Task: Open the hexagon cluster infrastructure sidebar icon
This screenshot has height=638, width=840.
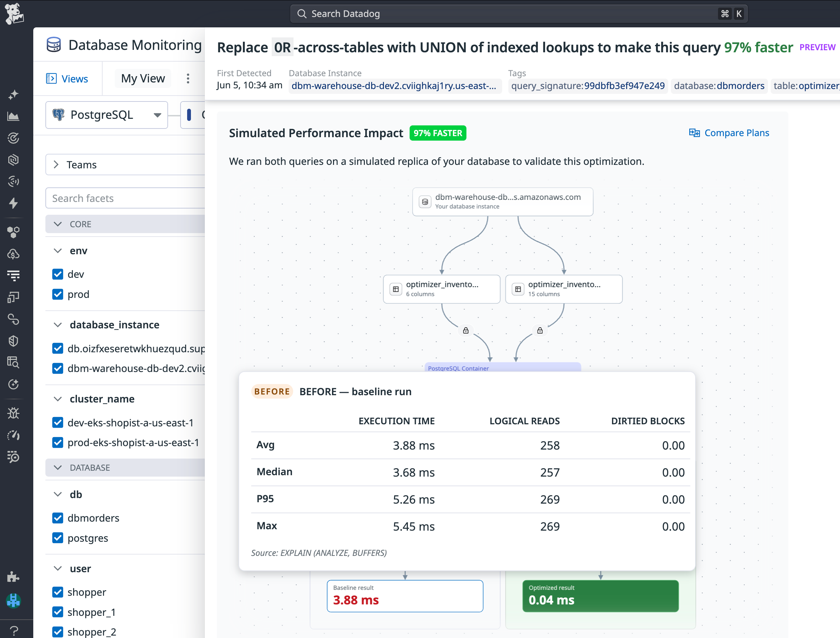Action: pos(14,232)
